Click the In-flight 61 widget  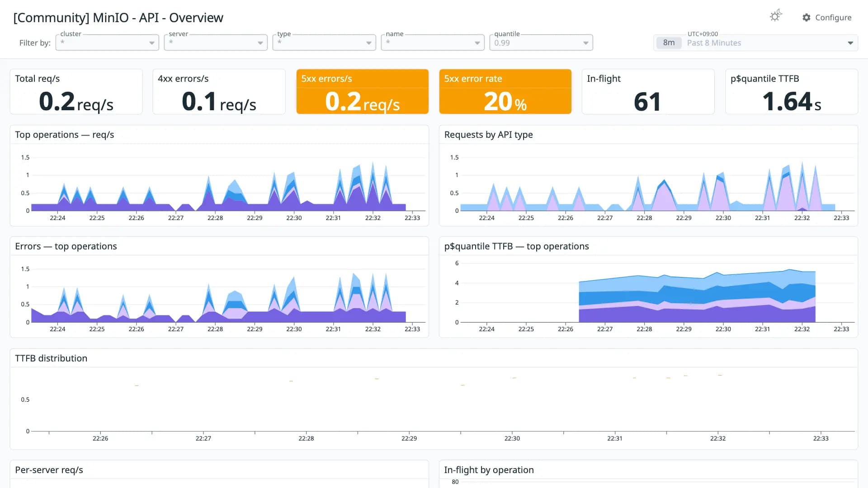click(x=648, y=92)
